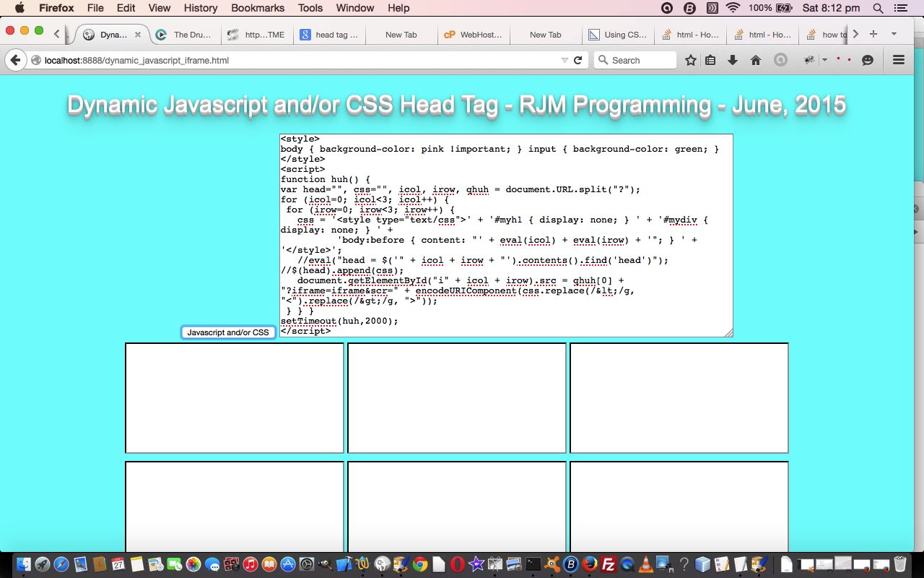Click inside the code textarea

[x=506, y=236]
